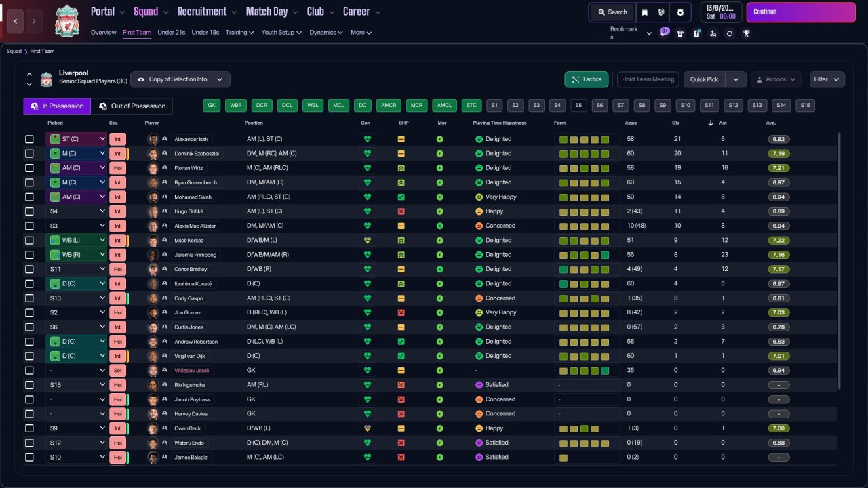Image resolution: width=868 pixels, height=488 pixels.
Task: Click Alexis Mac Allister's Concerned face icon
Action: [479, 226]
